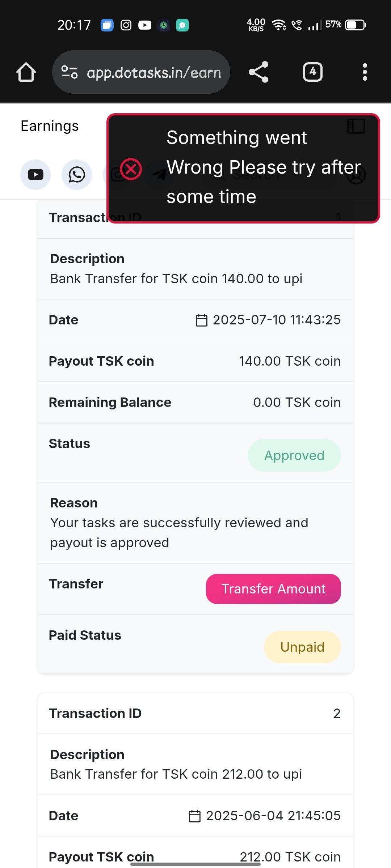Select the Earnings page heading
The width and height of the screenshot is (391, 868).
click(50, 126)
